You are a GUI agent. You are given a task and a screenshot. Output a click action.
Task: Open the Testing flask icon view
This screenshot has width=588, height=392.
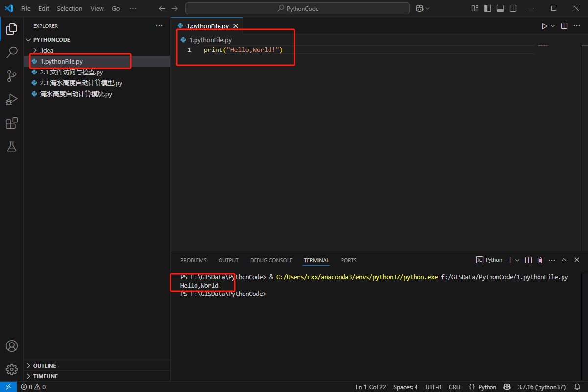pyautogui.click(x=12, y=147)
